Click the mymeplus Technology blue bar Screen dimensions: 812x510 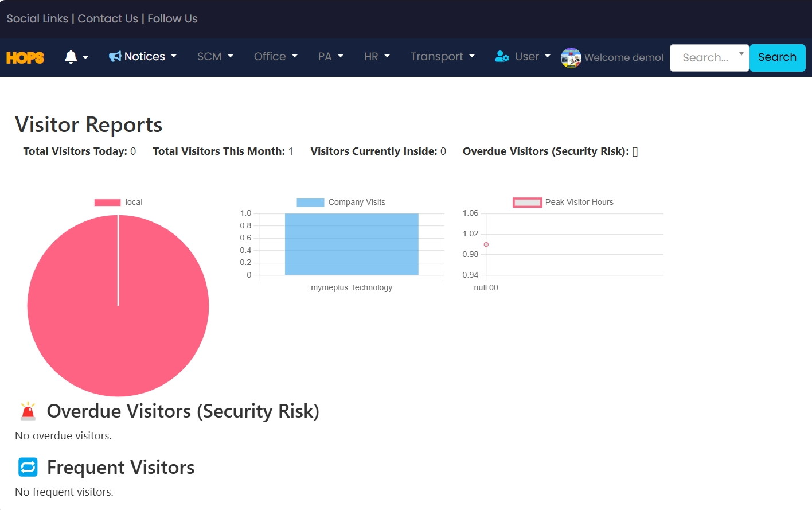coord(351,244)
